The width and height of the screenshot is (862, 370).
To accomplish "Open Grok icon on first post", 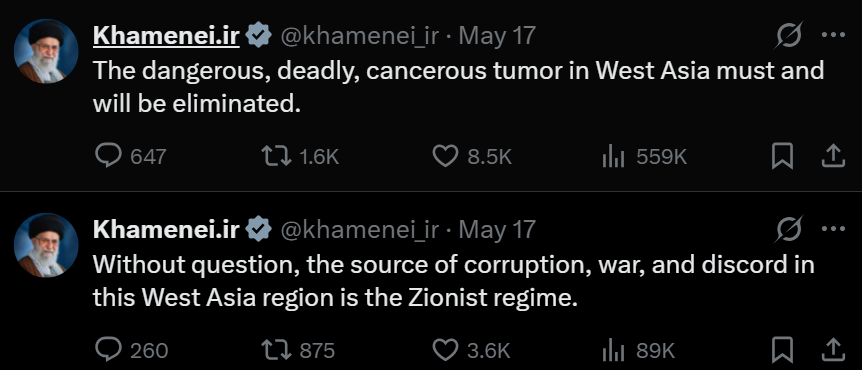I will point(789,35).
